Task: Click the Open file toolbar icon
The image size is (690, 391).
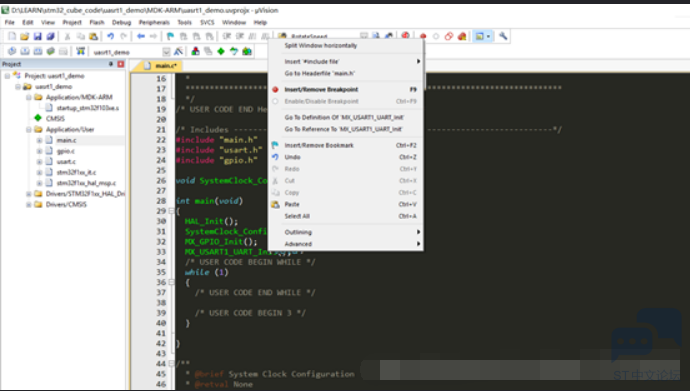Action: pos(25,37)
